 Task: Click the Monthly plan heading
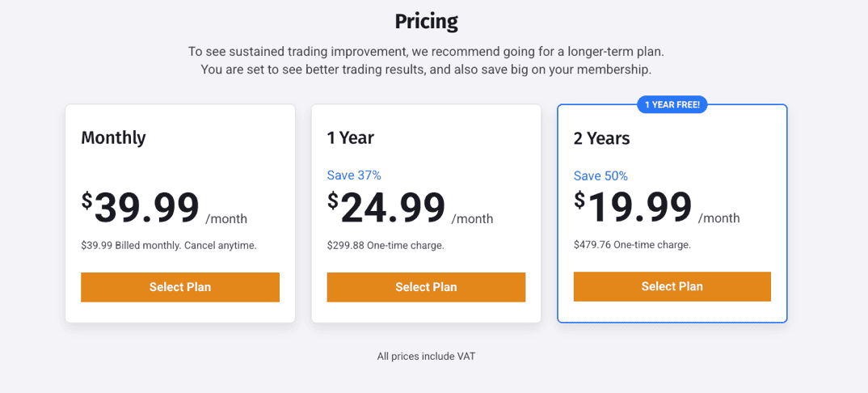coord(113,137)
